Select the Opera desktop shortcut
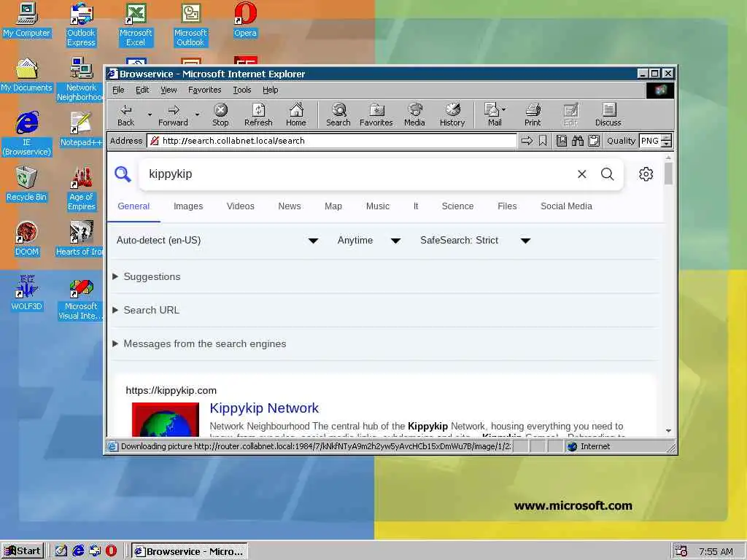The width and height of the screenshot is (747, 560). pos(245,21)
